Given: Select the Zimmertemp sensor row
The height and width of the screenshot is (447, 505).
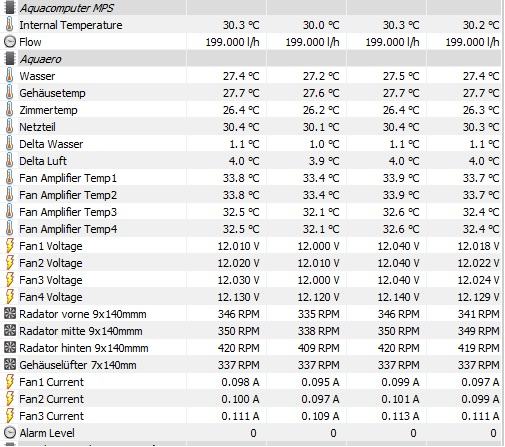Looking at the screenshot, I should point(253,110).
